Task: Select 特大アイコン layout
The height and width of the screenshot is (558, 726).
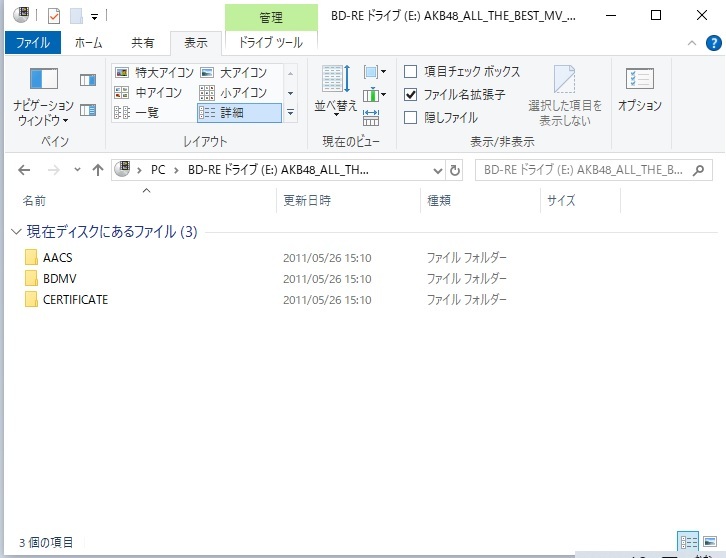Action: coord(154,73)
